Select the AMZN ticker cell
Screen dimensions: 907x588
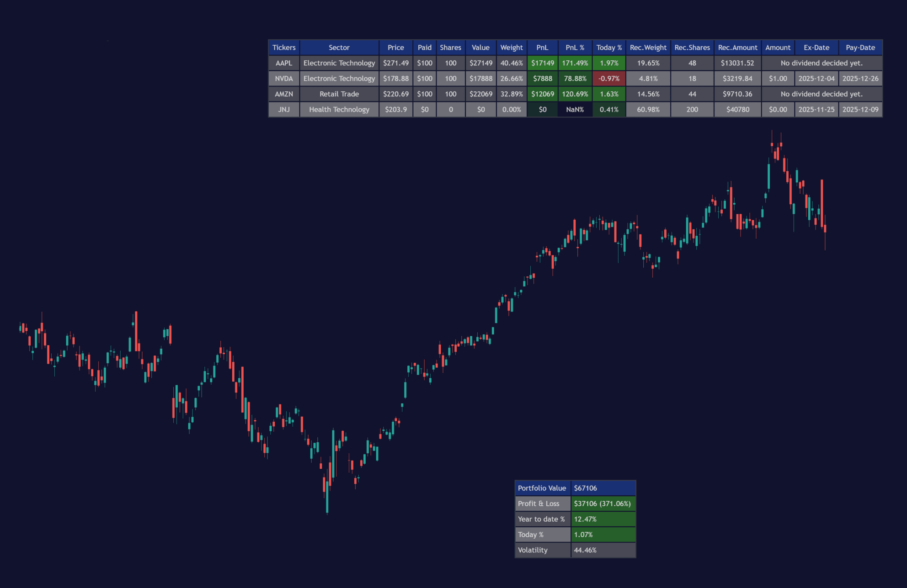pyautogui.click(x=284, y=94)
